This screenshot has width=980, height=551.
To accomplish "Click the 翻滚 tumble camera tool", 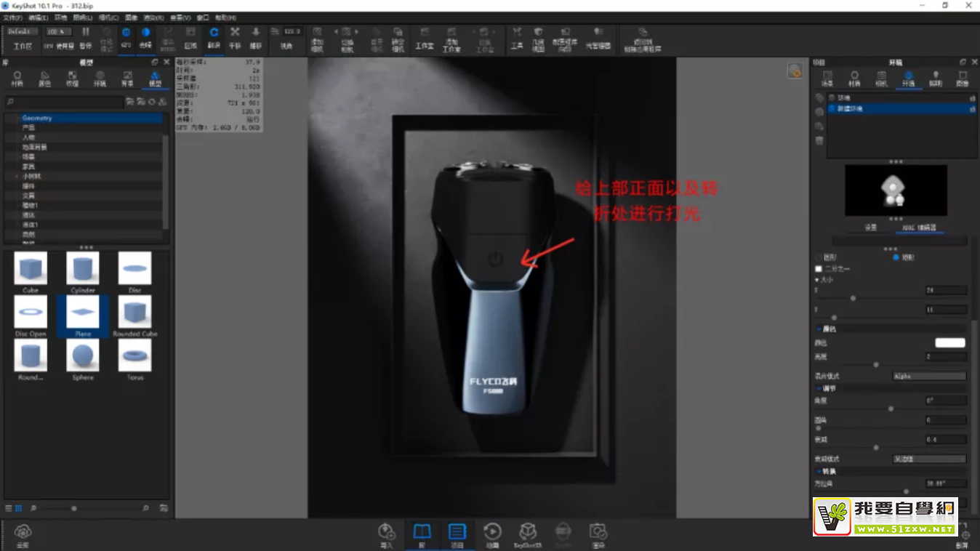I will (x=214, y=36).
